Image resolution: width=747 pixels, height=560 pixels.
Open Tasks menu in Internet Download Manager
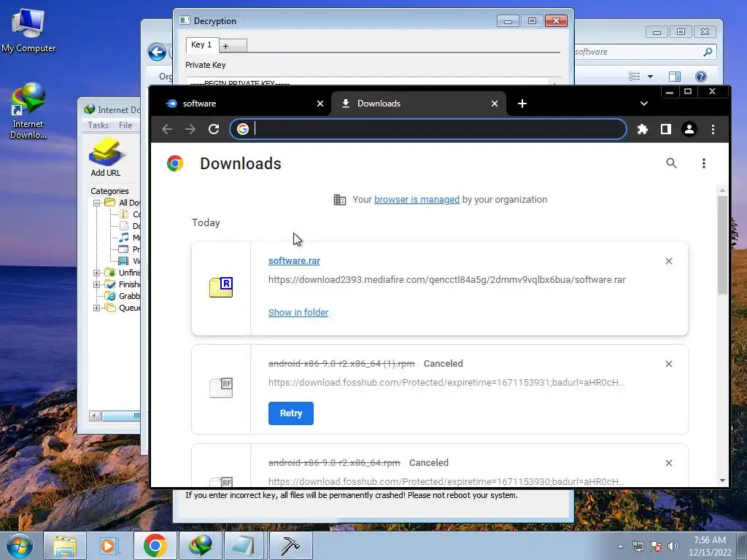point(98,125)
